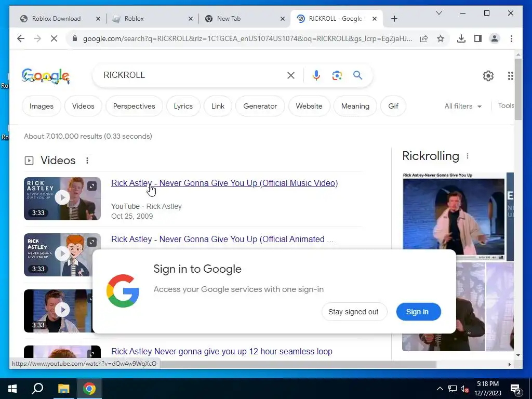
Task: Open notification center in taskbar
Action: click(x=515, y=389)
